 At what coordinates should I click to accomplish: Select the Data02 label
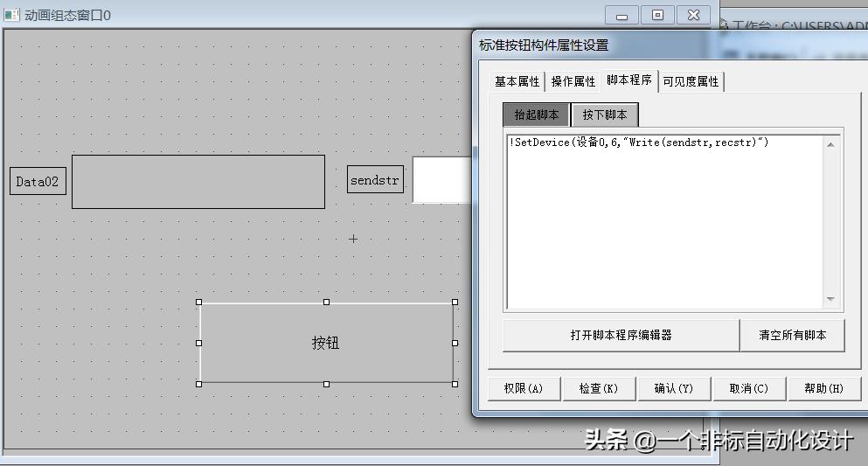point(38,181)
